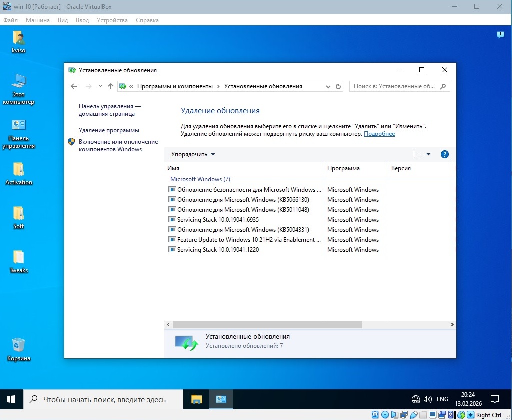
Task: Open the notification center icon in taskbar
Action: tap(494, 399)
